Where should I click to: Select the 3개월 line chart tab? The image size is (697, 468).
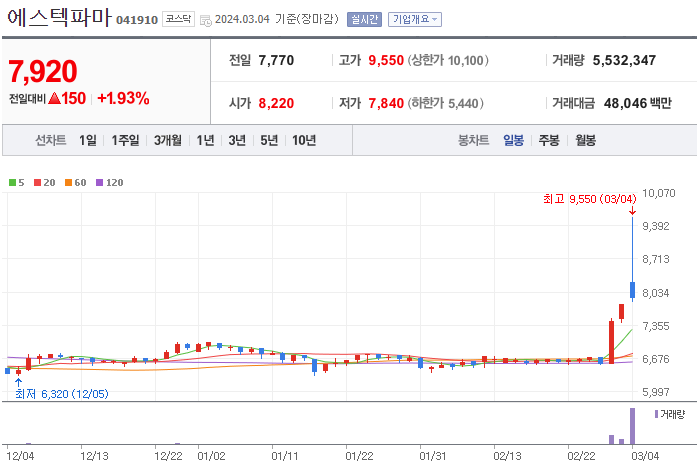(168, 140)
